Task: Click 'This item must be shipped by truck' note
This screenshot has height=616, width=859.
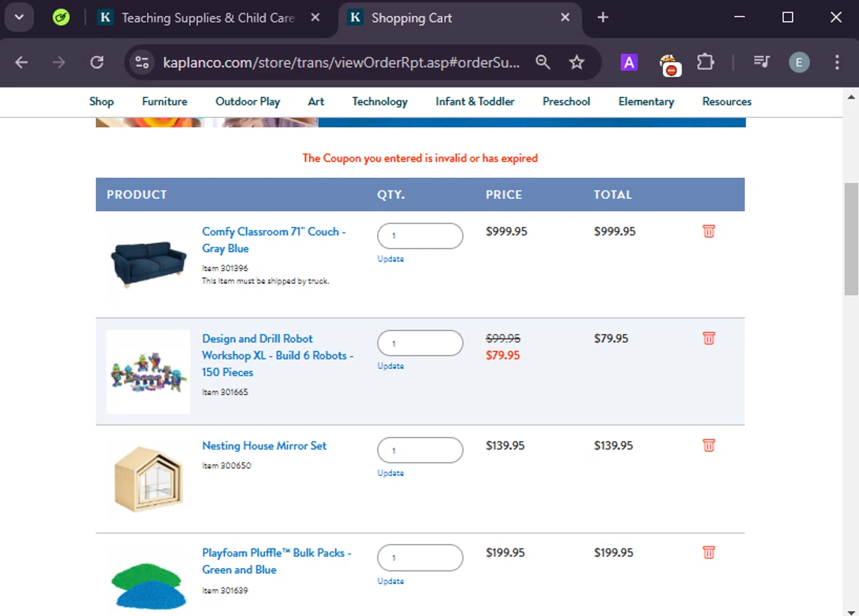Action: [x=266, y=281]
